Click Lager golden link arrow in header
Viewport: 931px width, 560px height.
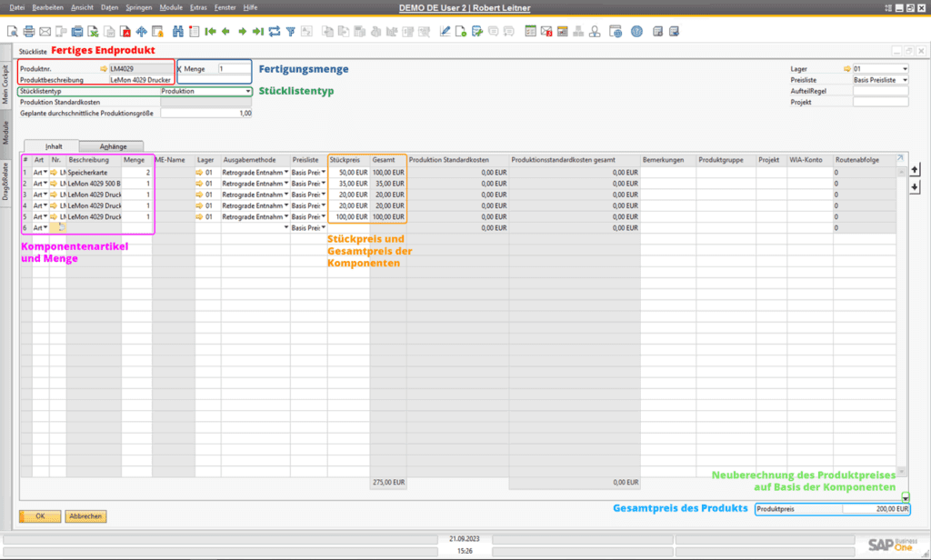click(x=846, y=69)
